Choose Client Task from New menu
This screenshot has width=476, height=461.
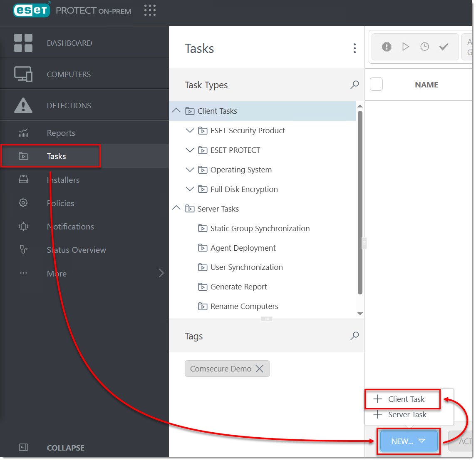pos(402,399)
